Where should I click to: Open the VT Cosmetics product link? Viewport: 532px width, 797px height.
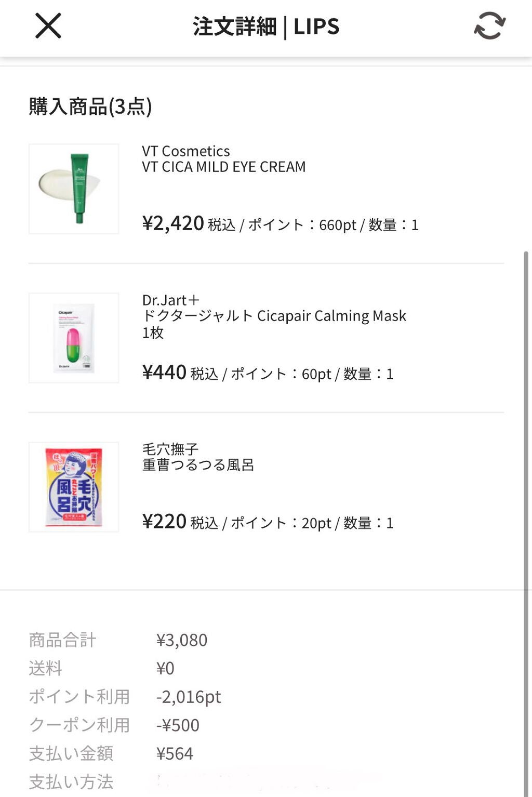pyautogui.click(x=186, y=151)
